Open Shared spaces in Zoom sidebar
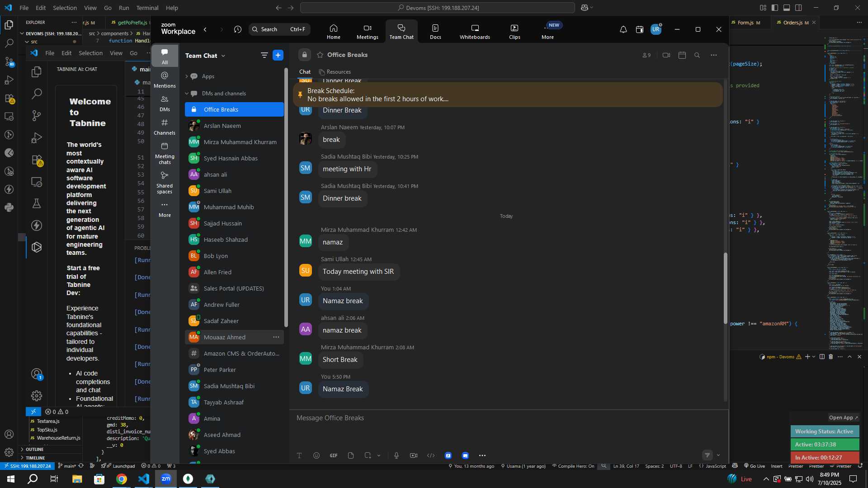The image size is (868, 488). tap(165, 183)
